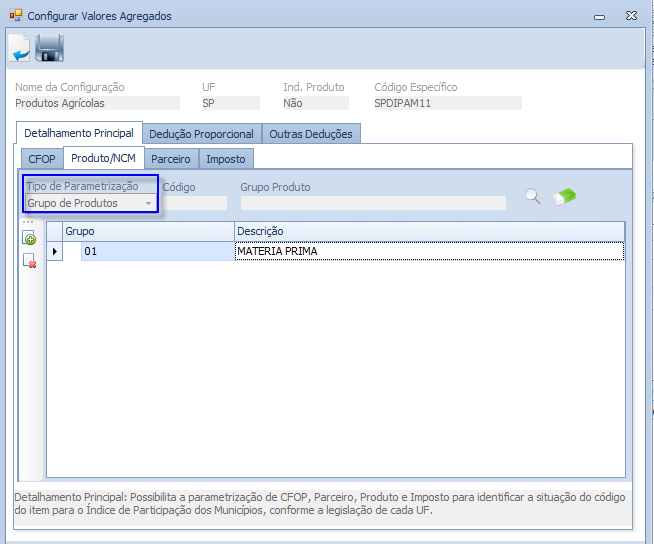Click the save floppy disk icon
The image size is (654, 544).
(x=49, y=47)
